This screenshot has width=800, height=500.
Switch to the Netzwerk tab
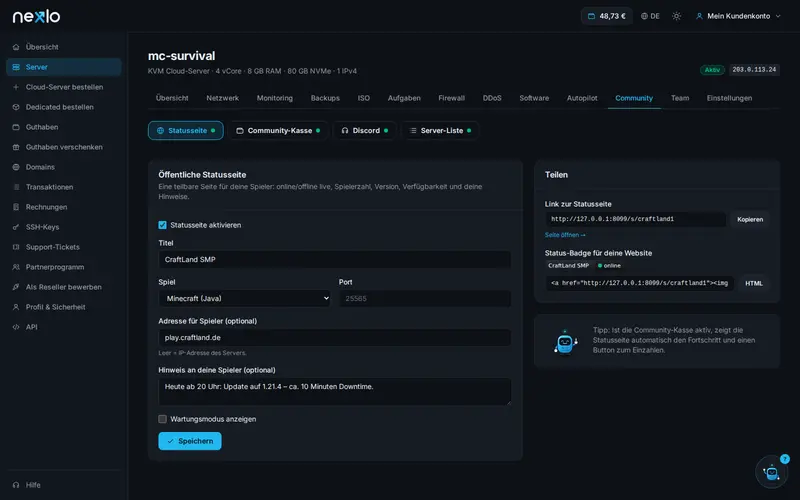[222, 98]
